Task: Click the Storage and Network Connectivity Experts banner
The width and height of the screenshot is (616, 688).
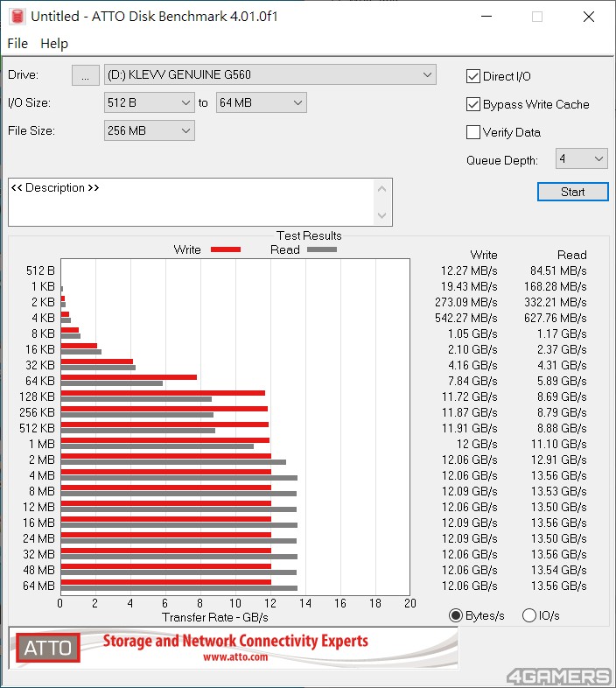Action: [235, 641]
